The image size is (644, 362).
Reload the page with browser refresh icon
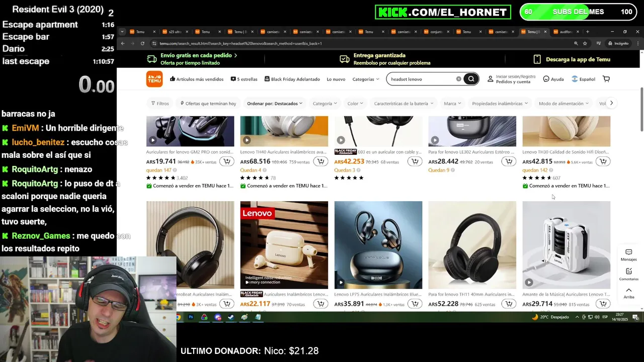click(x=142, y=43)
